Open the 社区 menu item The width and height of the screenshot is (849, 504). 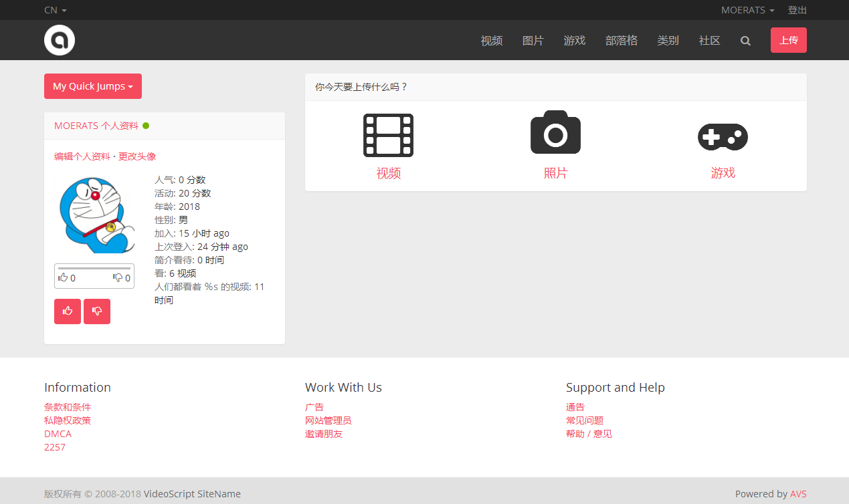click(710, 41)
